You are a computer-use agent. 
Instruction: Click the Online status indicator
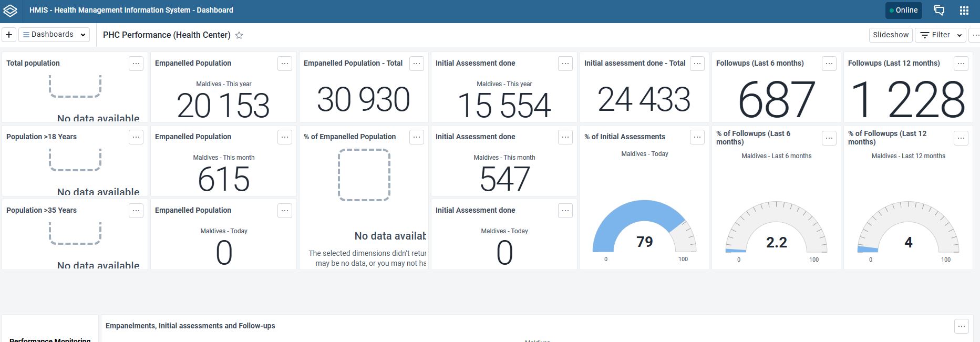903,11
